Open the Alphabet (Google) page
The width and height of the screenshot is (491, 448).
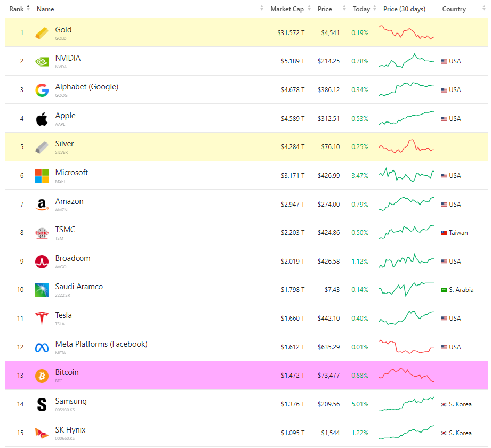[87, 87]
